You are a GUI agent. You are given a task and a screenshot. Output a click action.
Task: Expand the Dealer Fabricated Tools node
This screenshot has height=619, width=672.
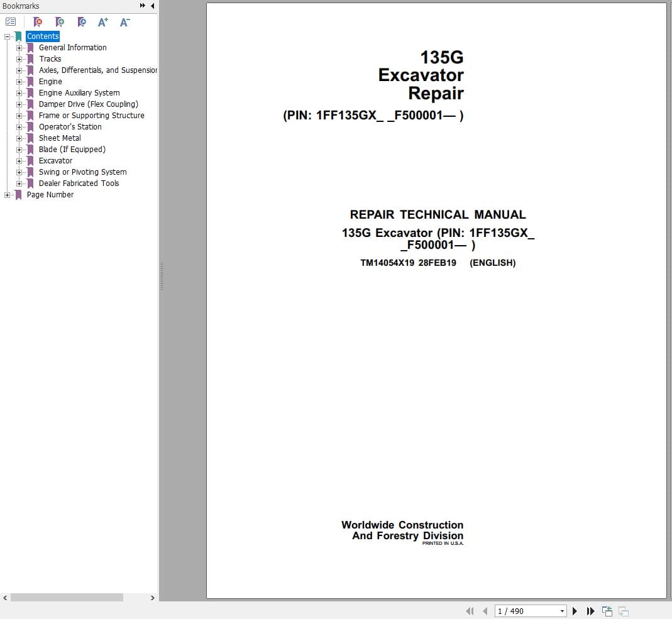[x=19, y=184]
